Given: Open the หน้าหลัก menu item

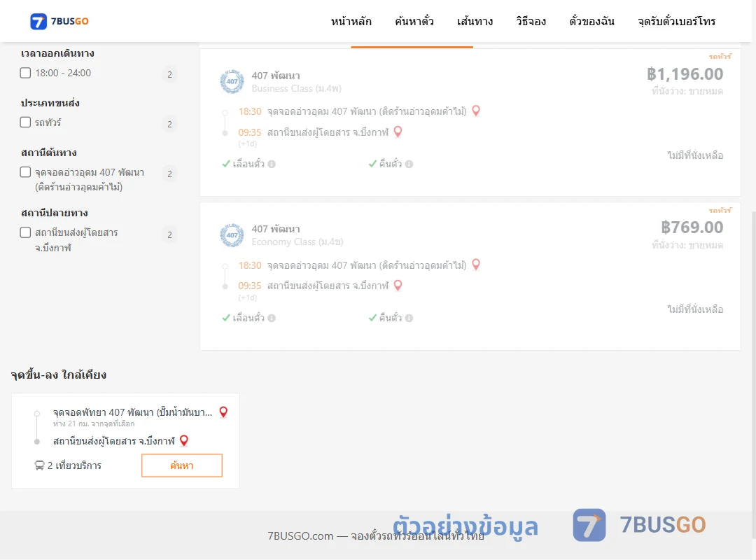Looking at the screenshot, I should [351, 21].
